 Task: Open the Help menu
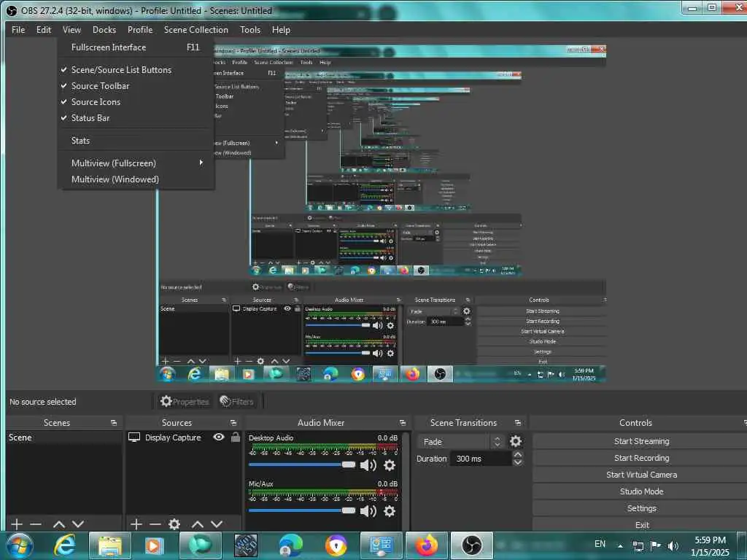click(x=281, y=29)
